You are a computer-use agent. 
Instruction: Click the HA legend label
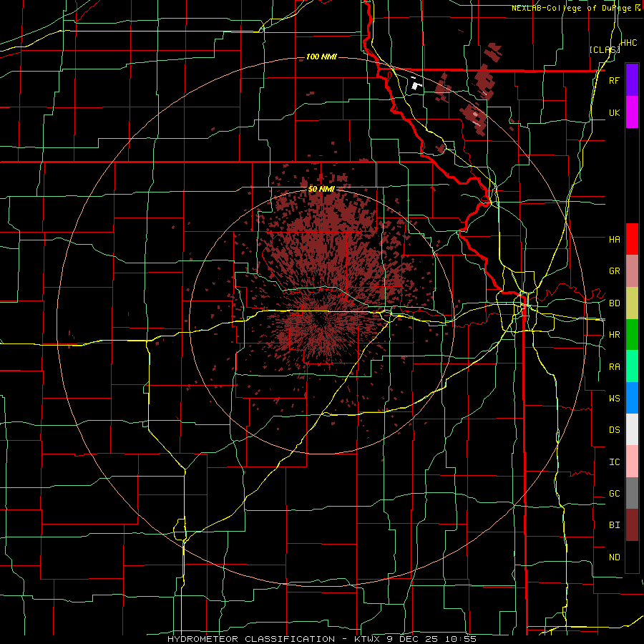[614, 239]
